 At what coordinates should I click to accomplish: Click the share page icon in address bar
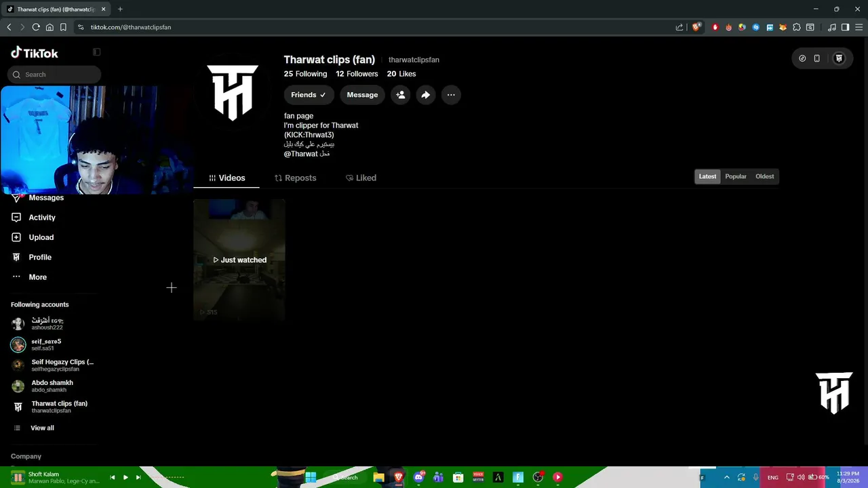[679, 27]
